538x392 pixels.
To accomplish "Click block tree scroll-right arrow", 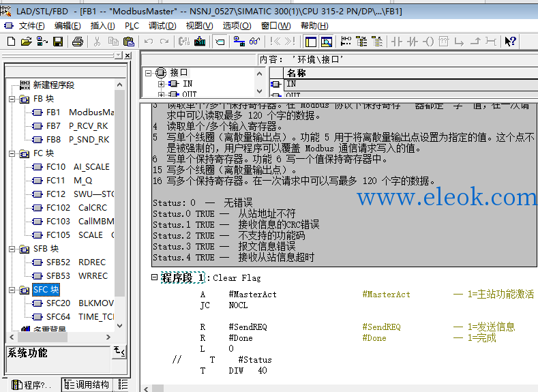I will coord(108,337).
